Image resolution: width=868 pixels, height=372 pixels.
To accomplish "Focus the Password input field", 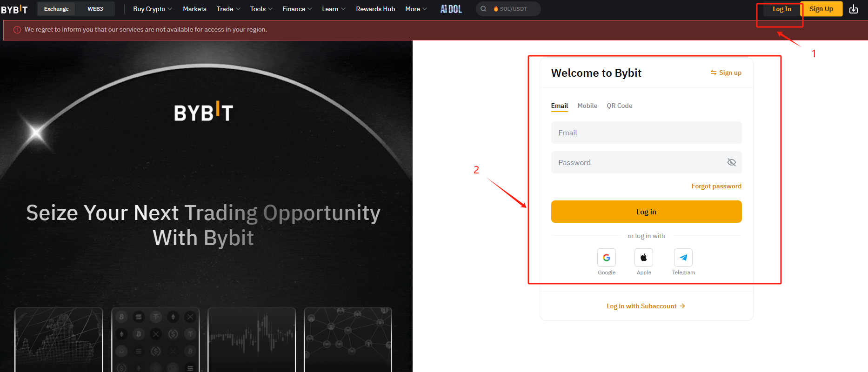I will coord(647,162).
